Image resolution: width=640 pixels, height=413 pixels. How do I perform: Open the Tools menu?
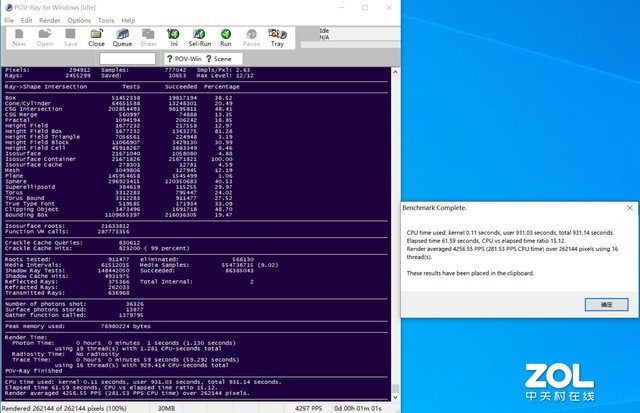106,20
